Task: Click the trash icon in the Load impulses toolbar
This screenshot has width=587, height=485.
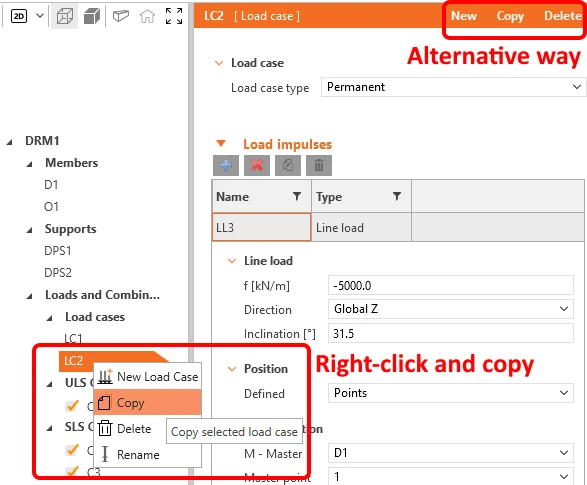Action: tap(319, 165)
